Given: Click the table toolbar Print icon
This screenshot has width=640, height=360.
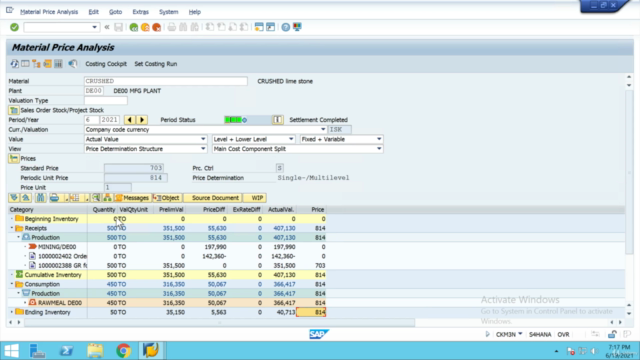Looking at the screenshot, I should (x=54, y=198).
